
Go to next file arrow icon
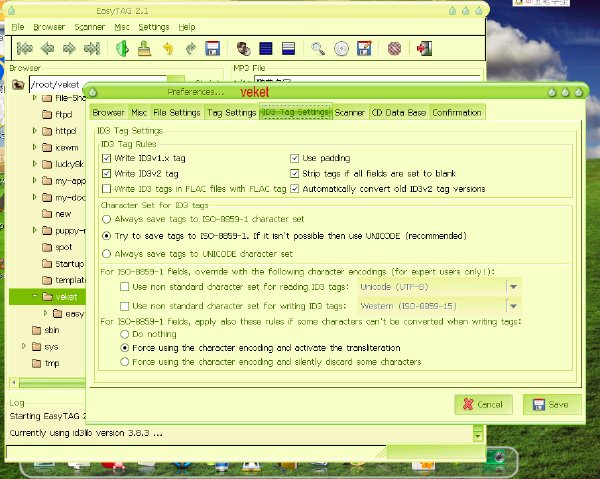[x=69, y=49]
